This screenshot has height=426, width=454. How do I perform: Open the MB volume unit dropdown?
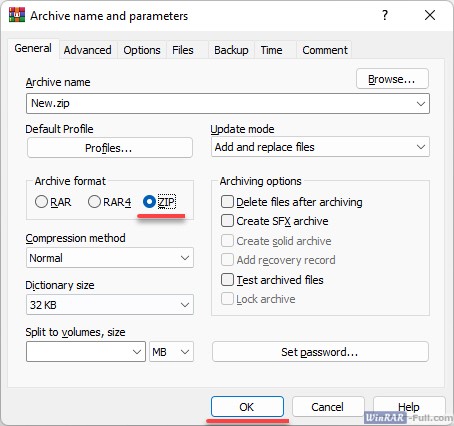171,352
